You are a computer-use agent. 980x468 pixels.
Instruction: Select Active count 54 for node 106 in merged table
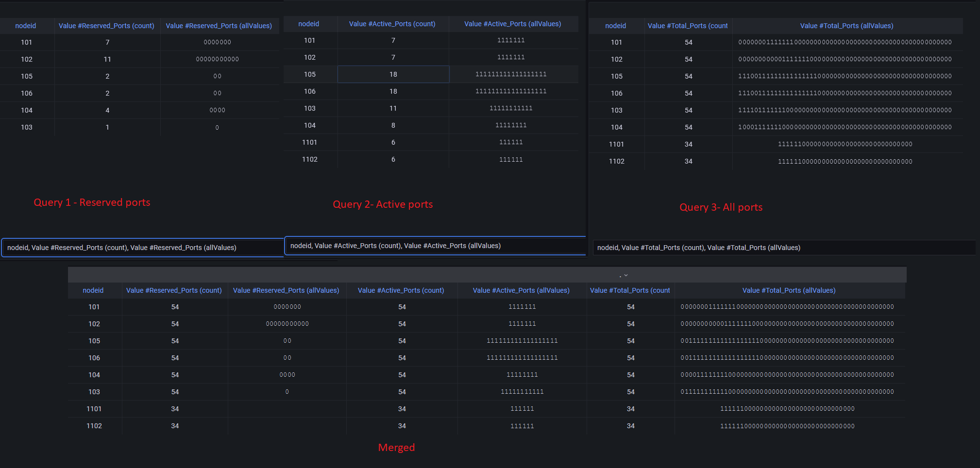(402, 358)
